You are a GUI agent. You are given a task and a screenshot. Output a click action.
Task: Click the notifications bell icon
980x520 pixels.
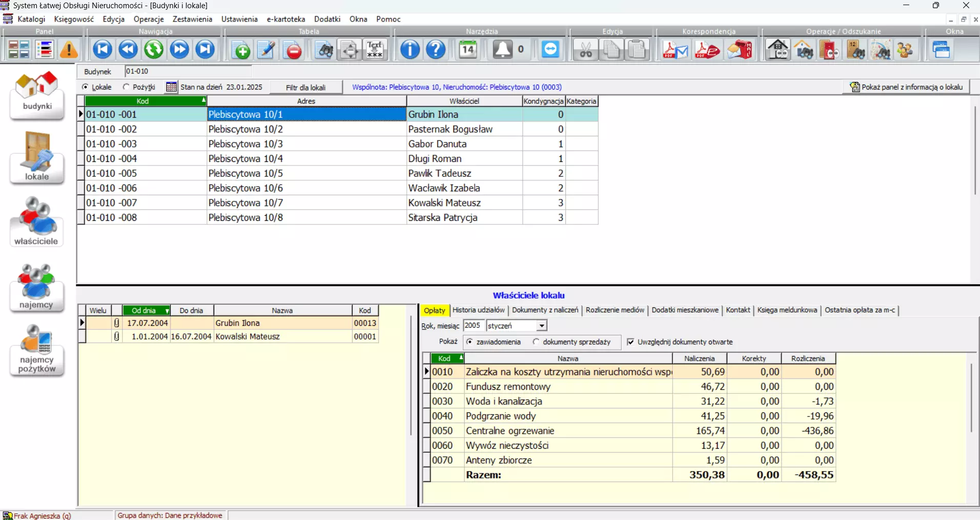(502, 50)
